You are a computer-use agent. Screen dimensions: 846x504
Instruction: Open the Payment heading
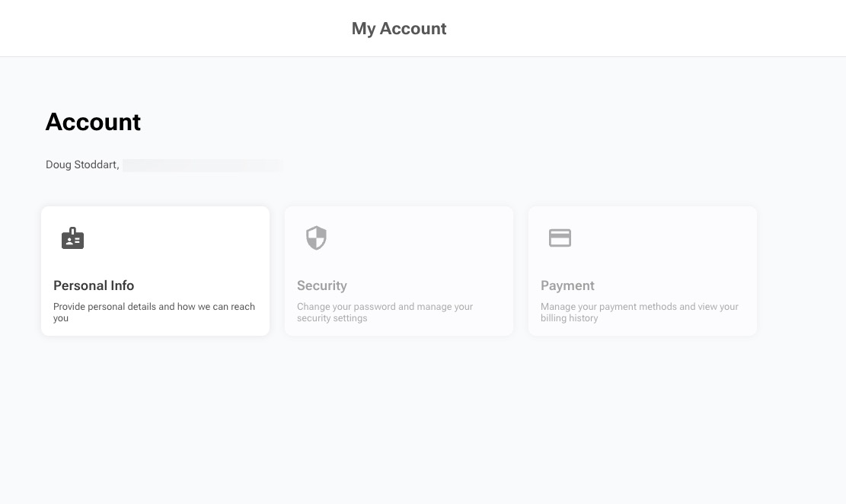click(567, 285)
